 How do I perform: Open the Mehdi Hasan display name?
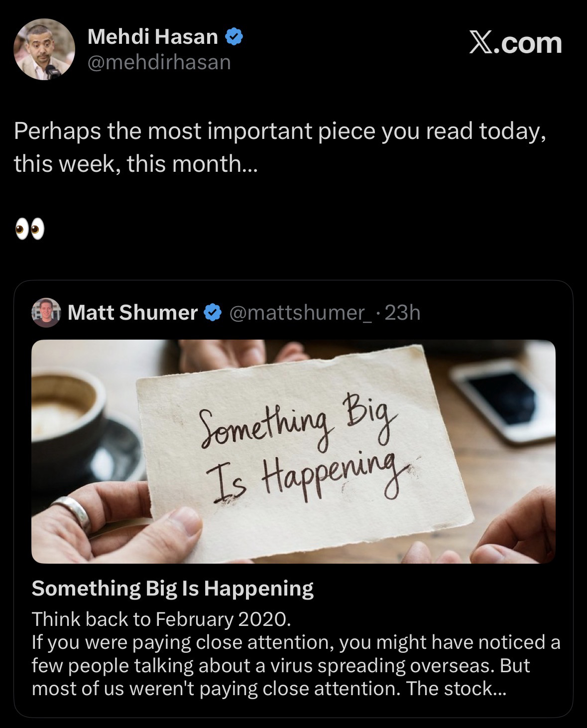[x=152, y=37]
